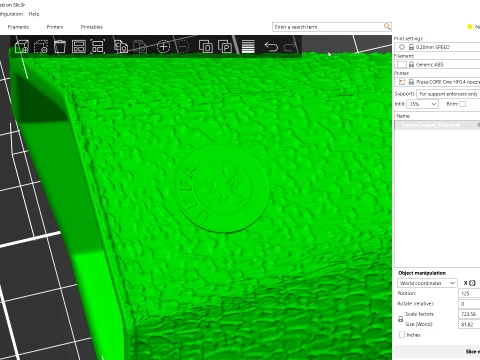Click the Add instance plus icon
The height and width of the screenshot is (360, 480).
(x=163, y=46)
